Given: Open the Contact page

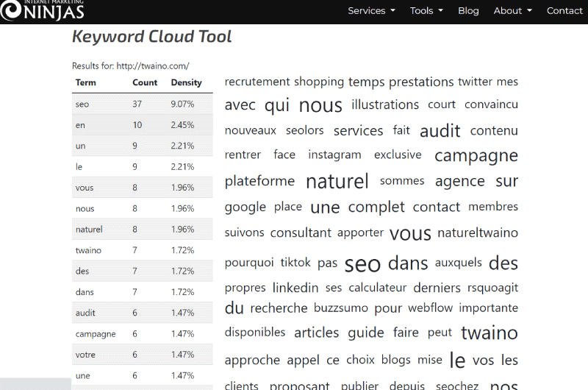Looking at the screenshot, I should (564, 11).
